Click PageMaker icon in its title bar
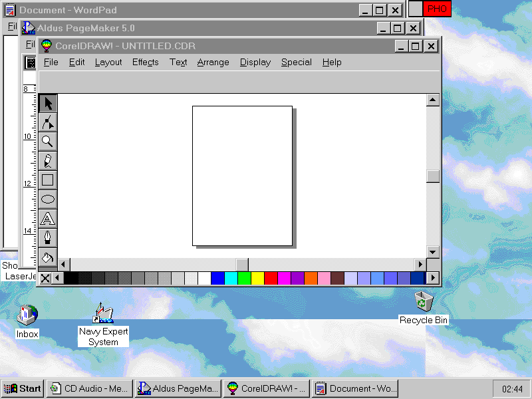The width and height of the screenshot is (532, 399). point(28,28)
